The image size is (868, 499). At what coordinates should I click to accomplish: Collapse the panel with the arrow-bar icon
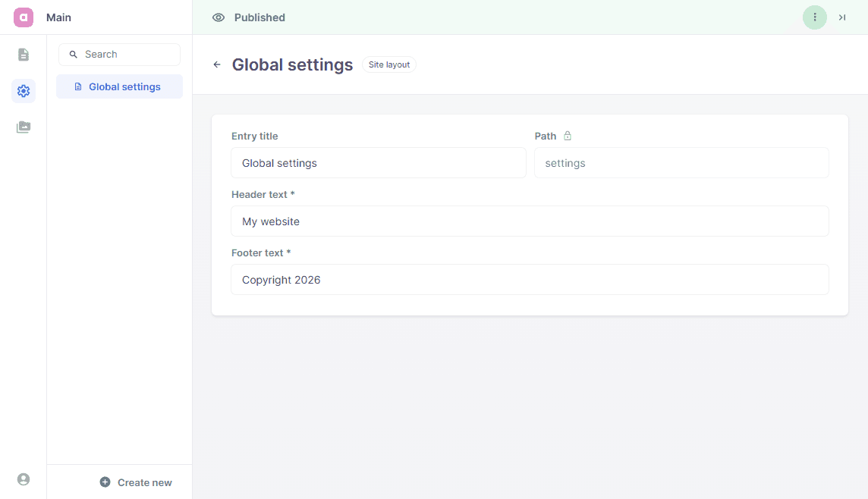pos(842,17)
